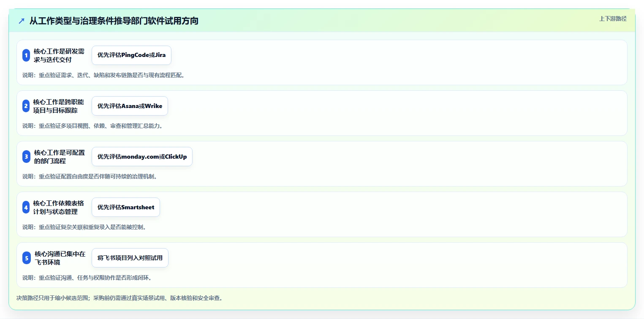Choose the 优先评估Smartsheet button
644x319 pixels.
click(x=126, y=207)
